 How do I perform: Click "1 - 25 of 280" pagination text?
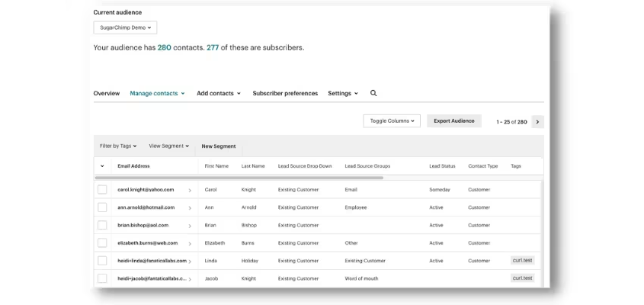[511, 122]
